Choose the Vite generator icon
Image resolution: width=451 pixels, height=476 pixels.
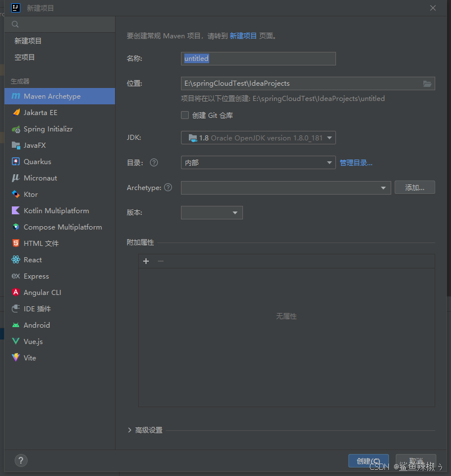[16, 358]
